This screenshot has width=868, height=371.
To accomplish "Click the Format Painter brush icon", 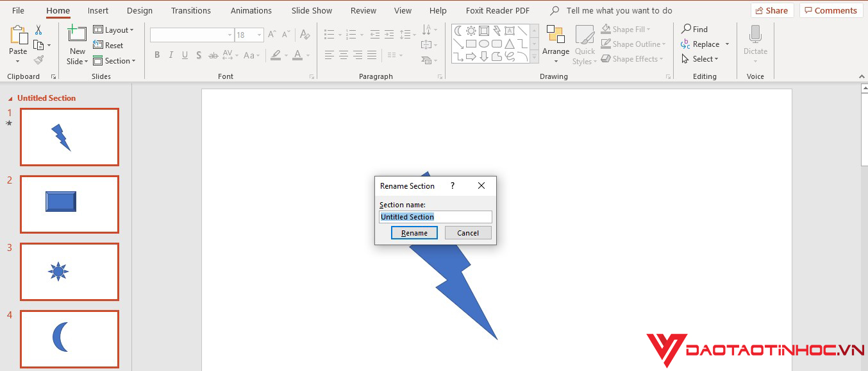I will pos(39,60).
